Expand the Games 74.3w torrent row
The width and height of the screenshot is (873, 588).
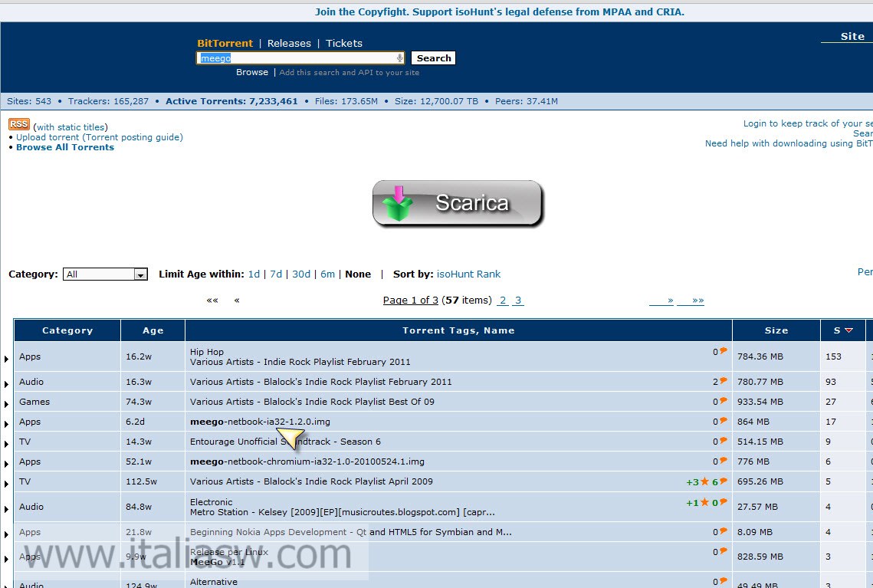(6, 404)
